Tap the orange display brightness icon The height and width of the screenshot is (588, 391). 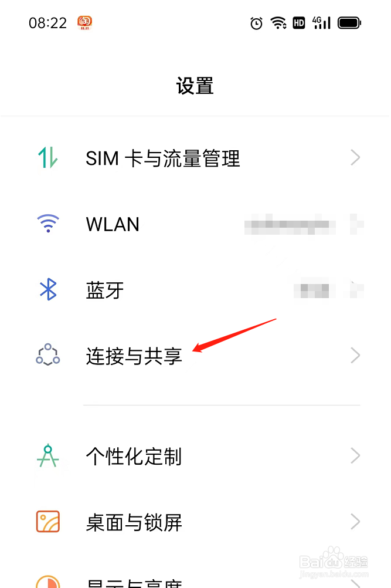[48, 582]
